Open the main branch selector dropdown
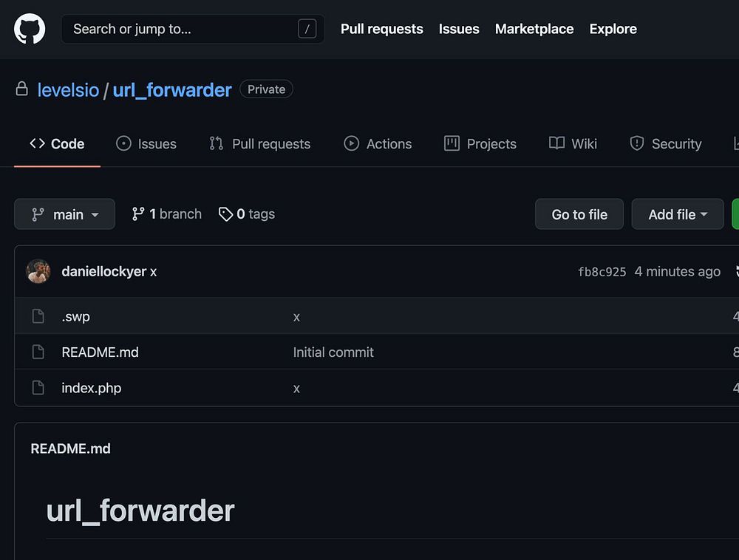The image size is (739, 560). coord(64,214)
